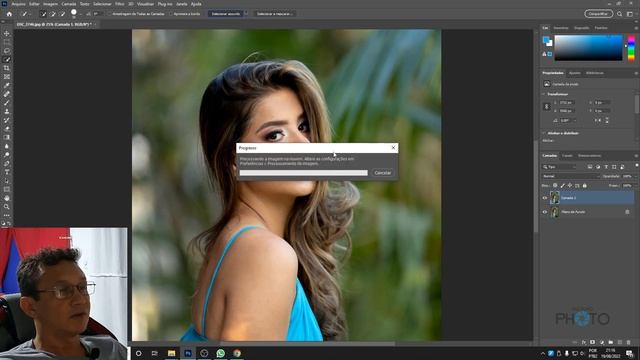
Task: Select the Eyedropper tool
Action: pyautogui.click(x=7, y=85)
